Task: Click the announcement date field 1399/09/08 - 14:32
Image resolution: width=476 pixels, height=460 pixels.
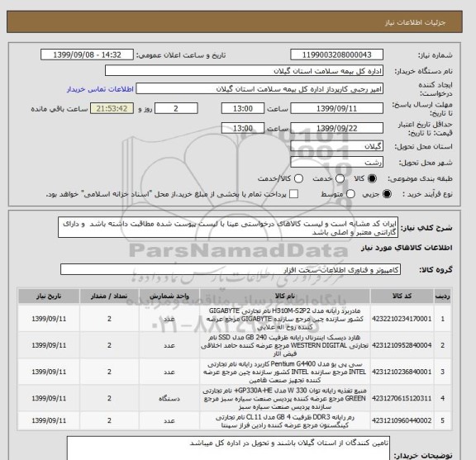Action: (x=87, y=55)
